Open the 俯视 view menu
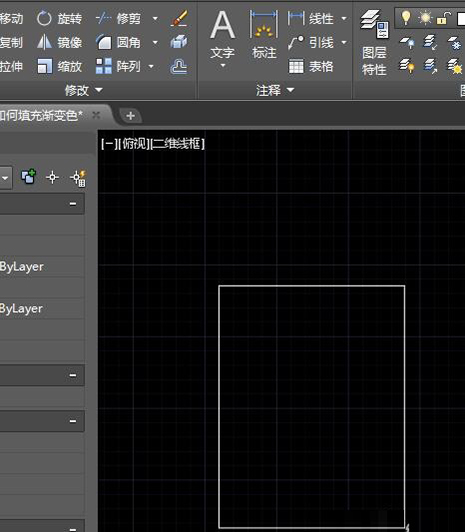The width and height of the screenshot is (465, 532). click(135, 144)
